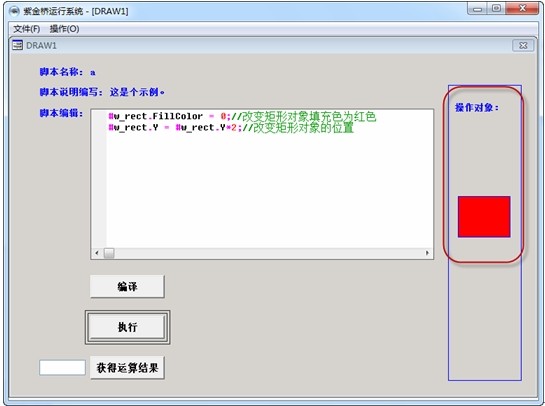
Task: Click the 获得运算结果 button
Action: 127,367
